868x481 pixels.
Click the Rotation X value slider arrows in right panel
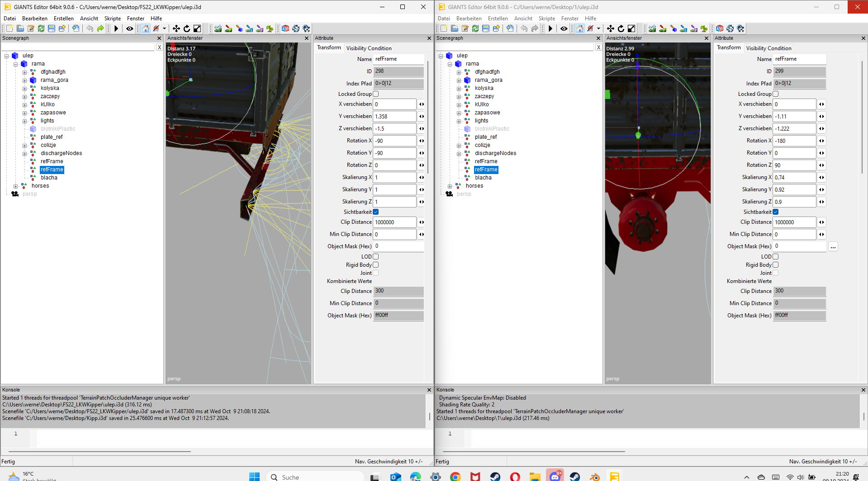coord(821,141)
